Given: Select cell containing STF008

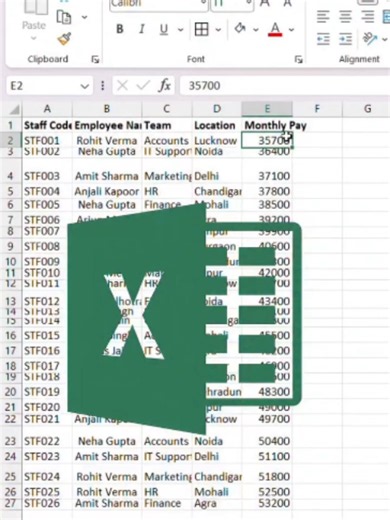Looking at the screenshot, I should pyautogui.click(x=47, y=246).
